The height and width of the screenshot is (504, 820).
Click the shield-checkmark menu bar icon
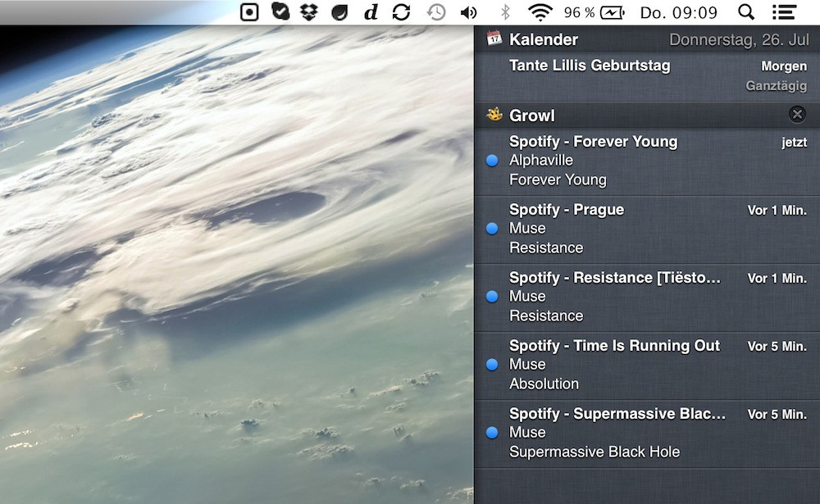[x=280, y=12]
